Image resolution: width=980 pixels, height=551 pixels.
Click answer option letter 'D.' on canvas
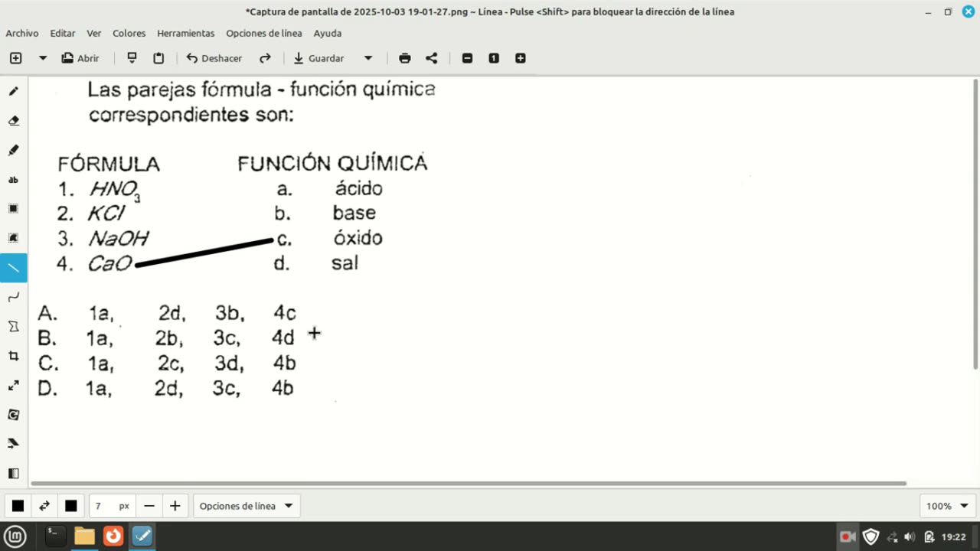[x=47, y=389]
